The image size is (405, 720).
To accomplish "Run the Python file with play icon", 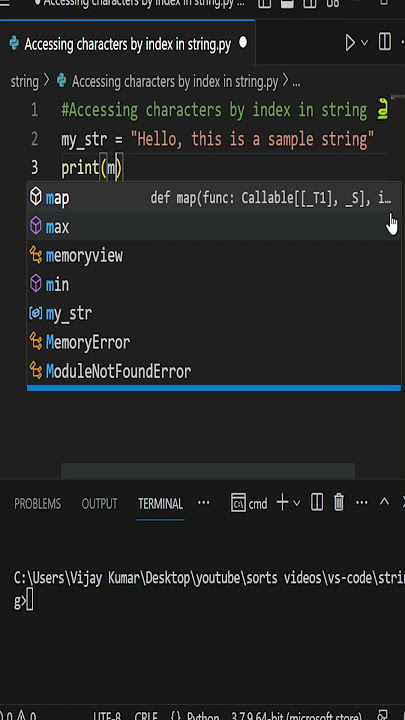I will point(350,43).
